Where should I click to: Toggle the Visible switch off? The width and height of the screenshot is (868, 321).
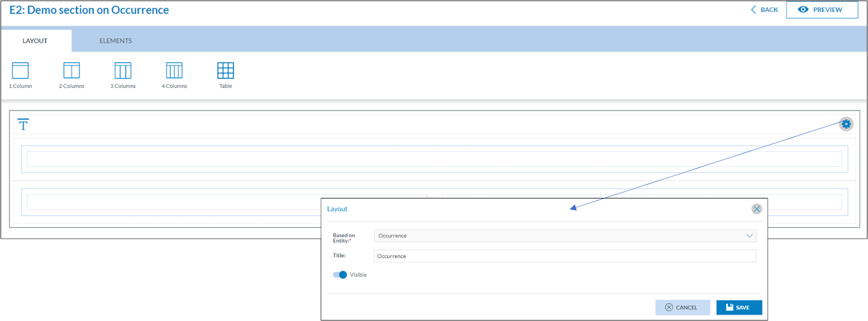click(x=340, y=275)
